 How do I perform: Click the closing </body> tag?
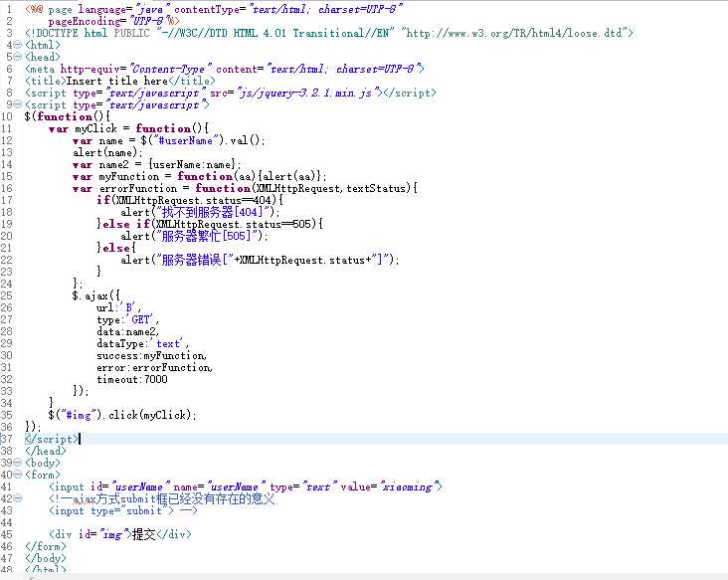[x=46, y=559]
